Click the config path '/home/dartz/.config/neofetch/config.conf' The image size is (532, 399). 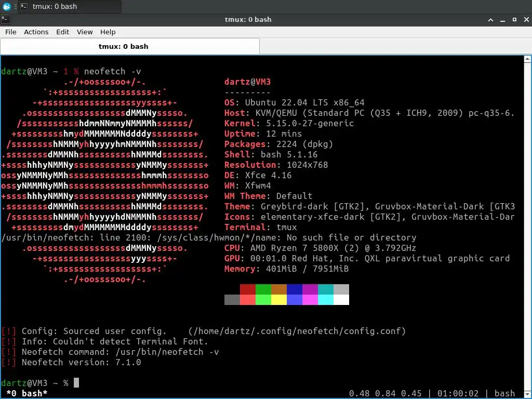(x=297, y=331)
